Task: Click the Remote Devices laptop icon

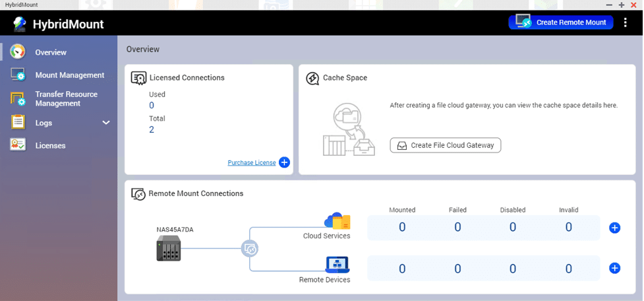Action: 337,265
